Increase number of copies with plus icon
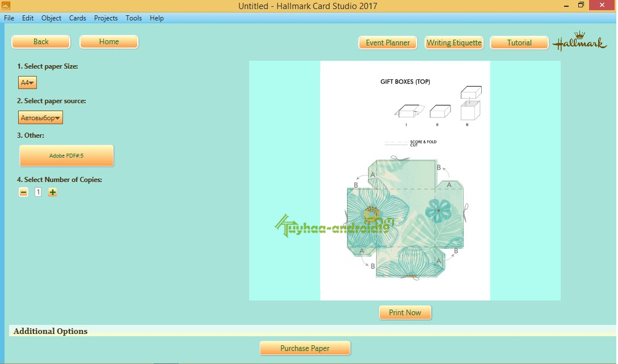The image size is (618, 364). point(52,192)
